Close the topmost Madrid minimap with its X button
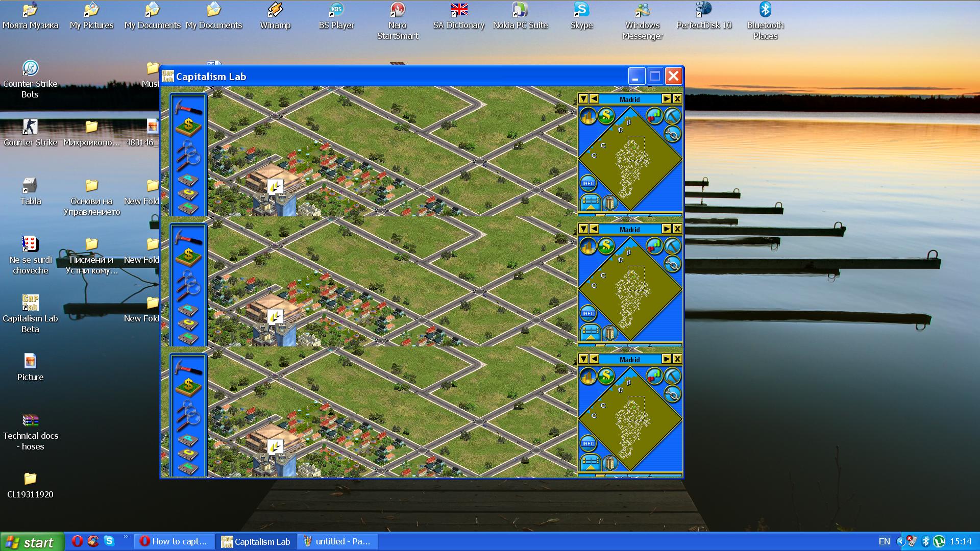 coord(677,99)
